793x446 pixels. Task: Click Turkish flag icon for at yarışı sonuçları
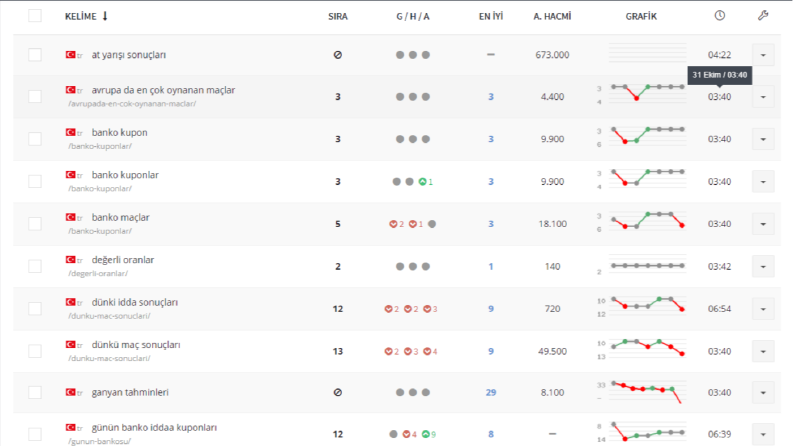click(x=70, y=55)
